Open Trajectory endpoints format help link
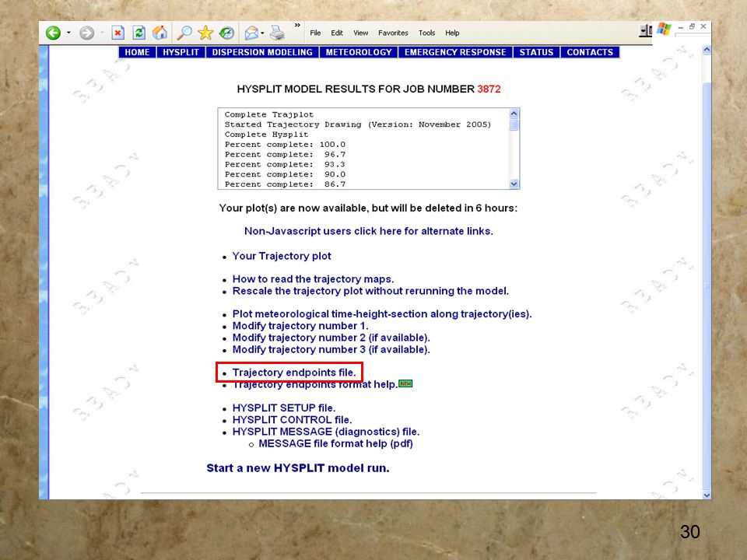747x560 pixels. point(315,384)
